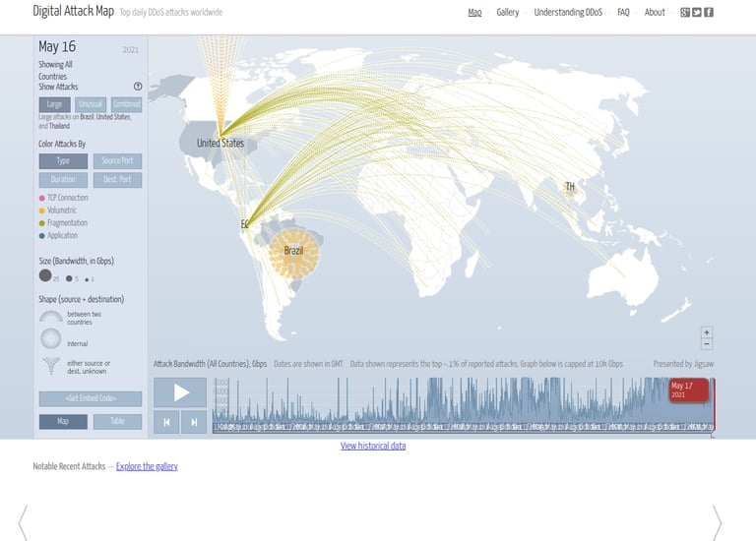Screen dimensions: 756x541
Task: Open View historical data link
Action: [373, 447]
